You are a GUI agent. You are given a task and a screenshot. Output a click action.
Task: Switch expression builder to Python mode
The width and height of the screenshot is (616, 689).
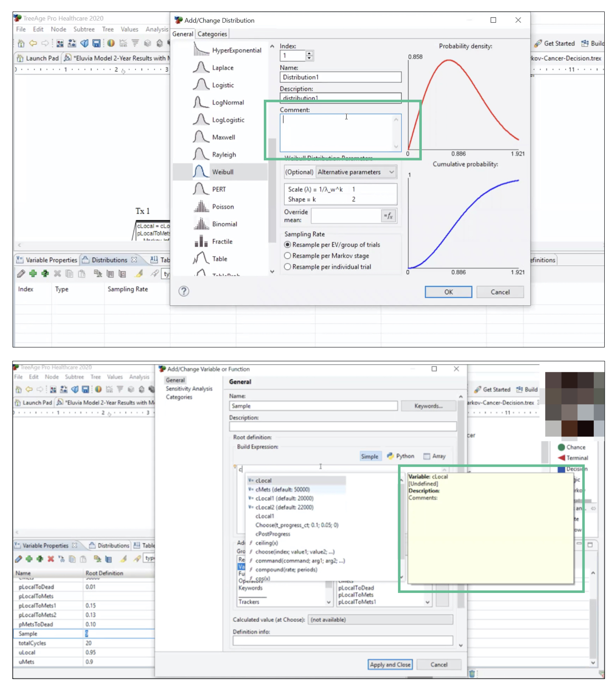coord(400,456)
